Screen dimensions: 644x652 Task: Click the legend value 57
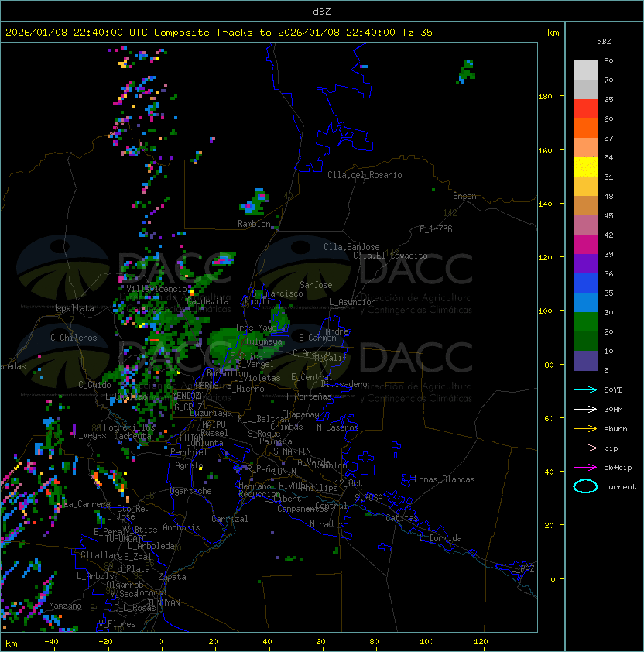pyautogui.click(x=608, y=138)
